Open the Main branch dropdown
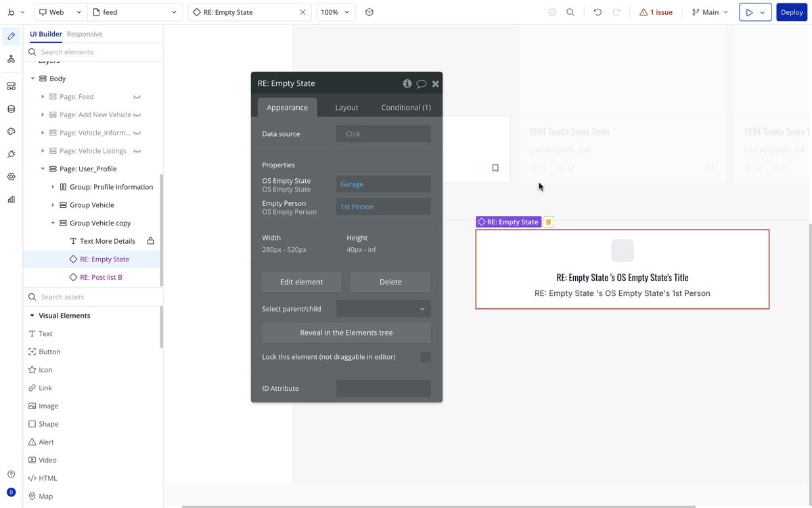Screen dimensions: 812x508 coord(710,12)
